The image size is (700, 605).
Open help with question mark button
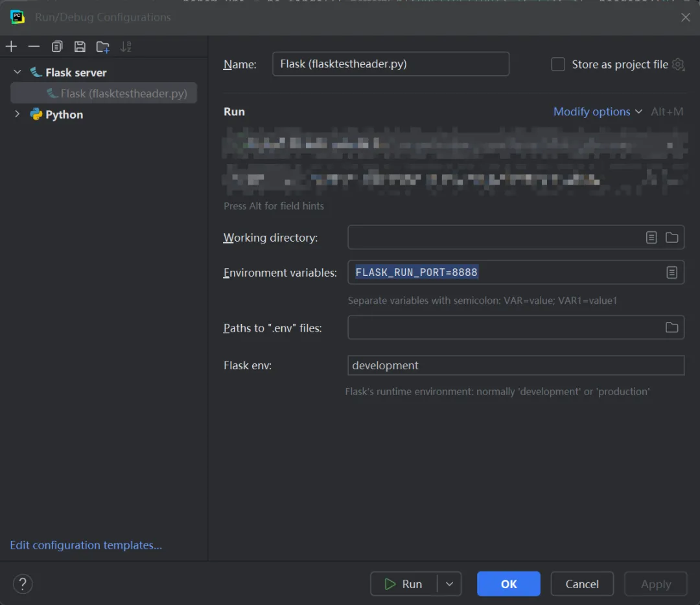pos(23,584)
